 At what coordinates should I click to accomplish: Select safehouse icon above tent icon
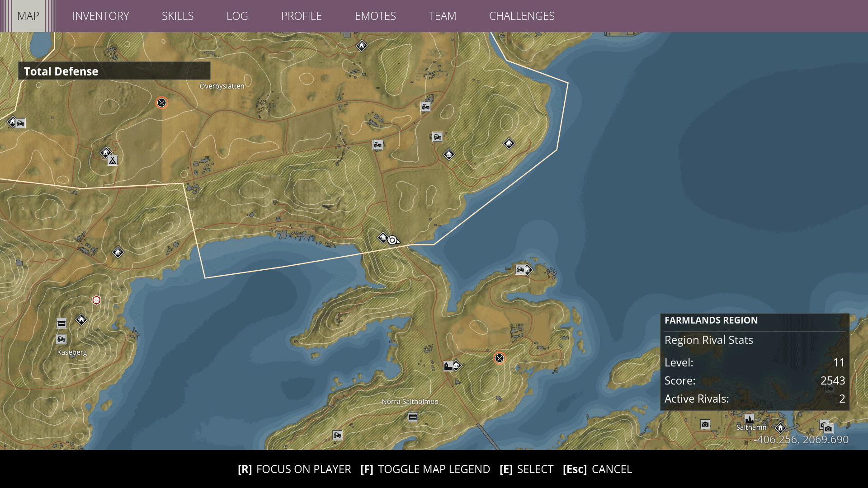(x=105, y=152)
